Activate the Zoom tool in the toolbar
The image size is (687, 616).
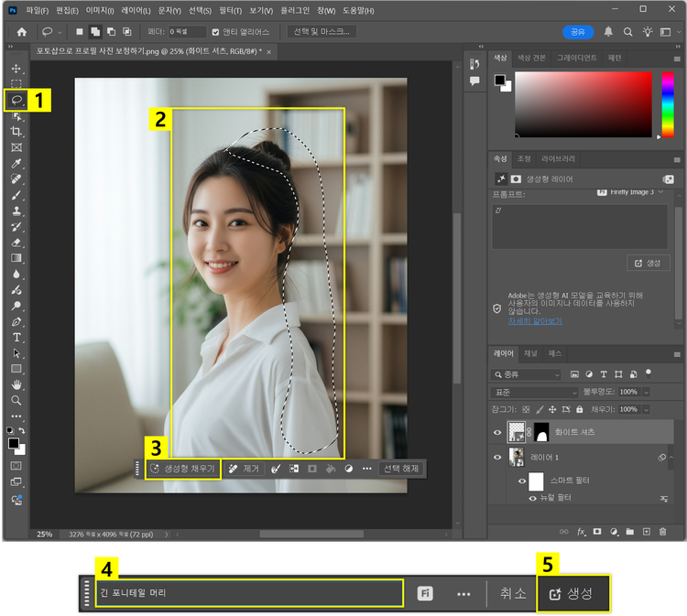(x=16, y=400)
